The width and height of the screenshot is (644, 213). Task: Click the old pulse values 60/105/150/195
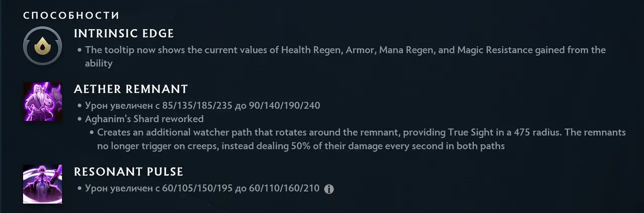click(x=194, y=189)
